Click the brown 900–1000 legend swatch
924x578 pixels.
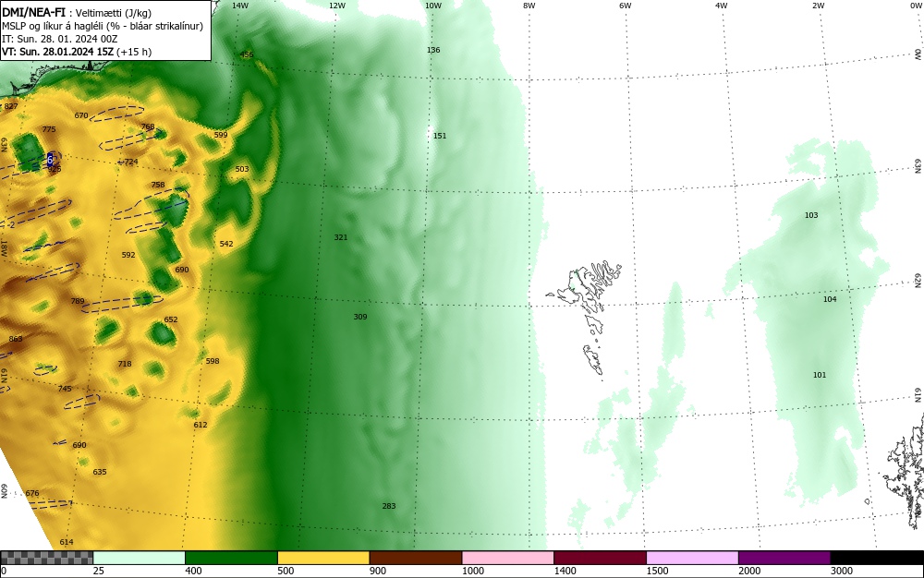point(416,558)
